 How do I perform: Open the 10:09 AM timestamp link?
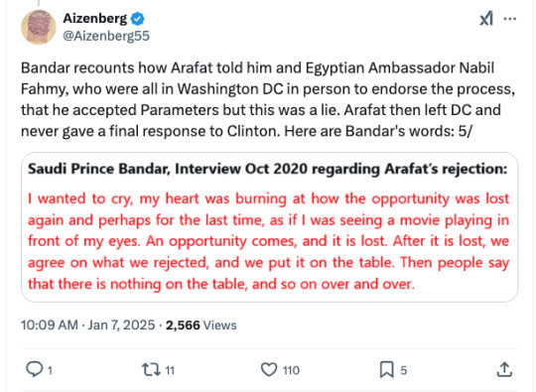[88, 325]
